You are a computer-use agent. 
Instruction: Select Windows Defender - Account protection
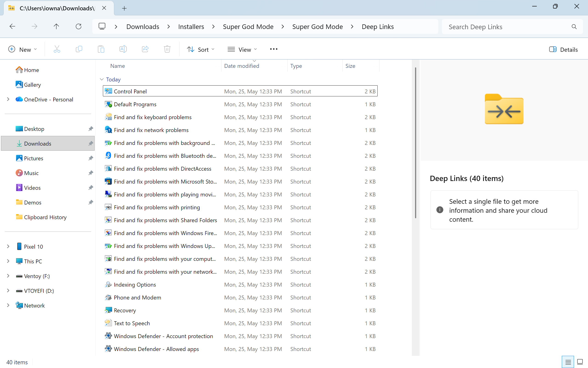pos(240,336)
